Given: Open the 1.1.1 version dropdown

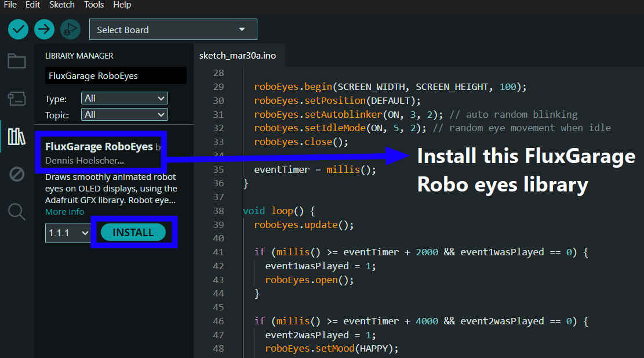Looking at the screenshot, I should [x=68, y=233].
